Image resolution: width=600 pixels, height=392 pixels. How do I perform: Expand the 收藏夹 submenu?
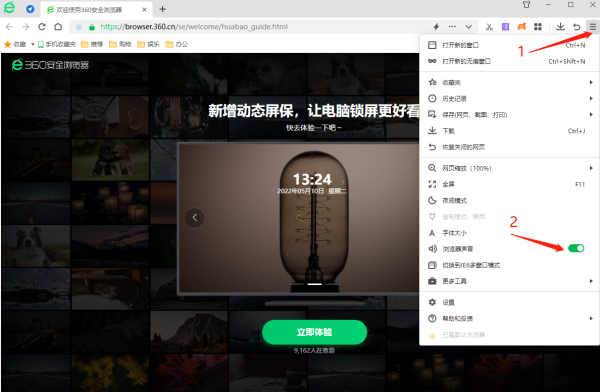coord(509,82)
